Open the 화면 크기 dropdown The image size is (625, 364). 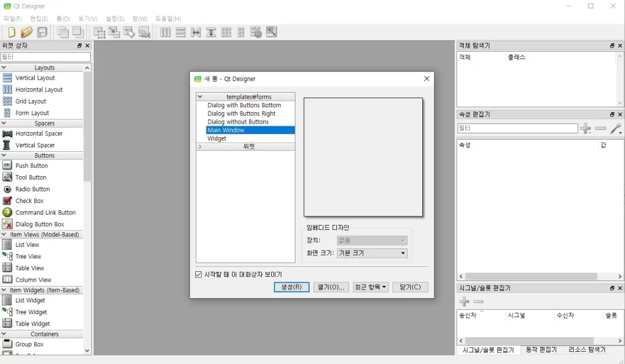[x=372, y=253]
